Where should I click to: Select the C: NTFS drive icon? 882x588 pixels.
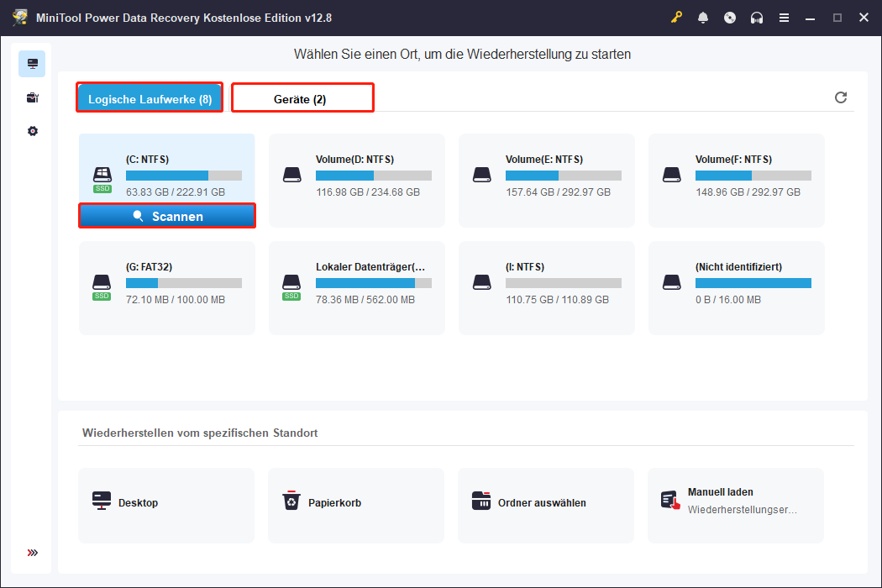tap(102, 180)
